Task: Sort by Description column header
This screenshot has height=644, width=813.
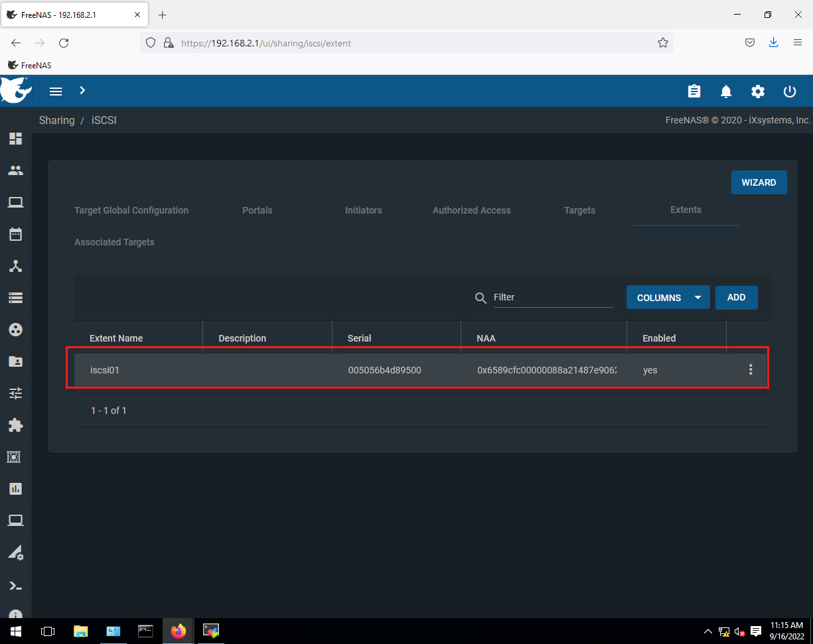Action: pyautogui.click(x=242, y=338)
